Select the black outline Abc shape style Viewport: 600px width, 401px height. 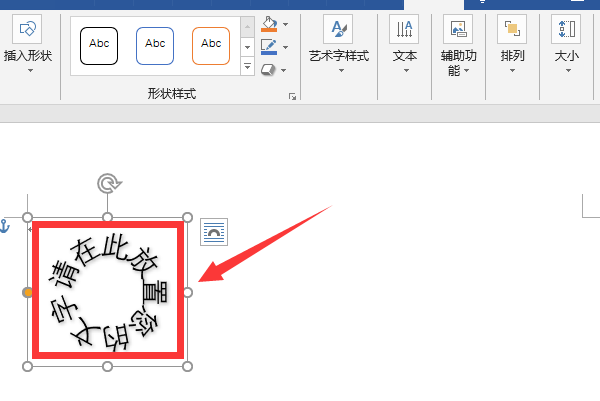coord(99,46)
